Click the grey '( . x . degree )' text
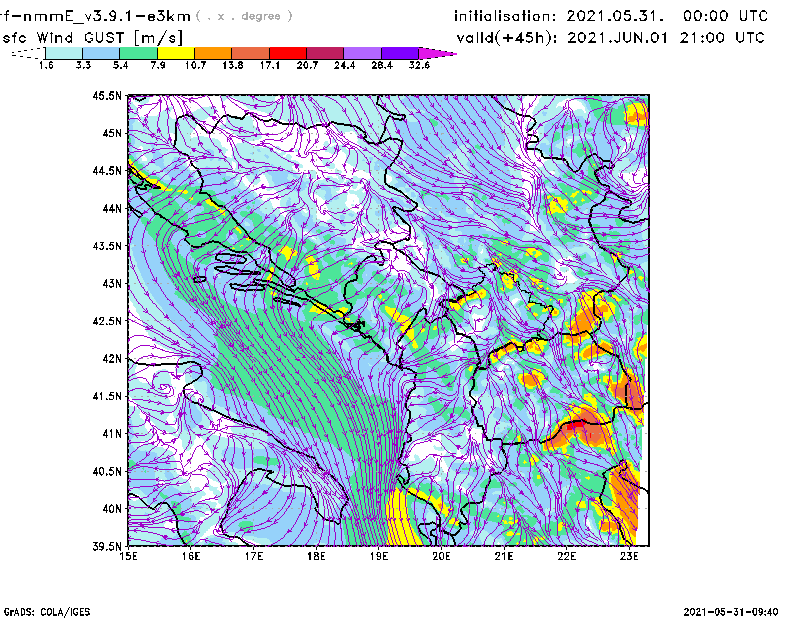The width and height of the screenshot is (800, 618). [244, 16]
